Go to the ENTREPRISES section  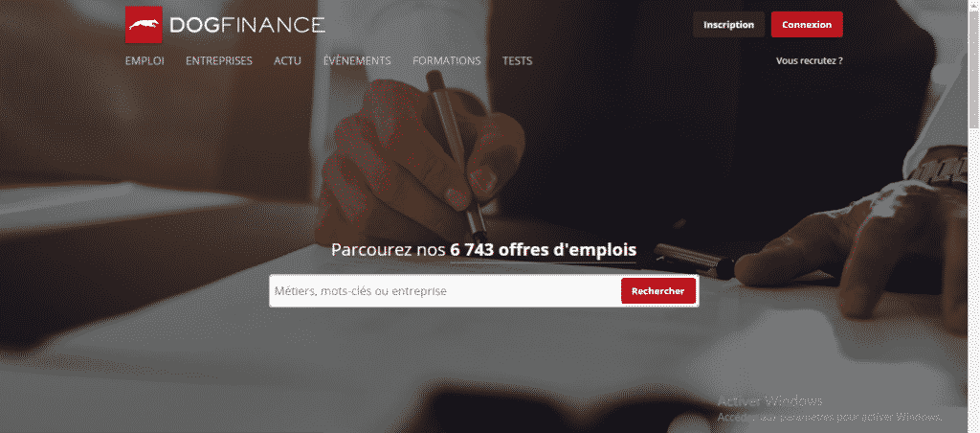pyautogui.click(x=219, y=60)
